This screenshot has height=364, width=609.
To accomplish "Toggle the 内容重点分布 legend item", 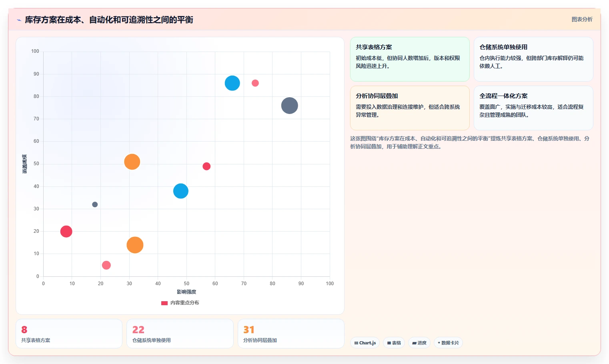I will coord(180,303).
